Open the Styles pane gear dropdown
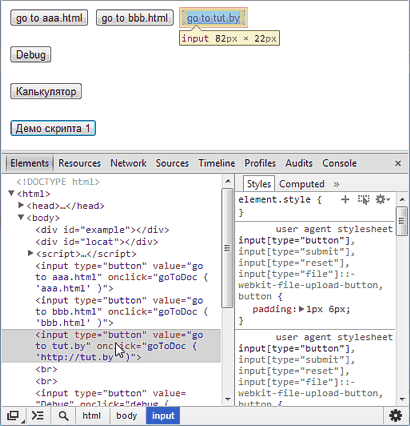Viewport: 410px width, 426px height. pos(382,199)
